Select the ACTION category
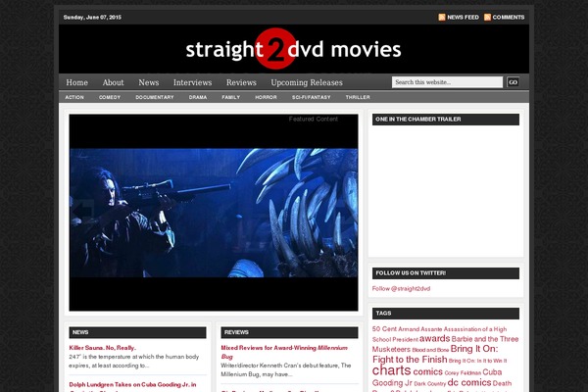Viewport: 588px width, 392px height. 74,97
